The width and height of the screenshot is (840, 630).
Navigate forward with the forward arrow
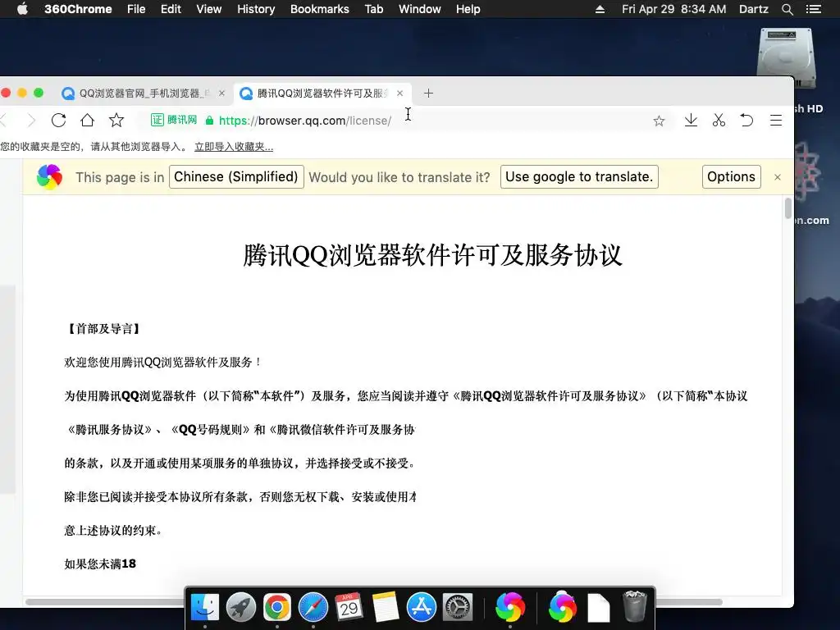(x=32, y=120)
